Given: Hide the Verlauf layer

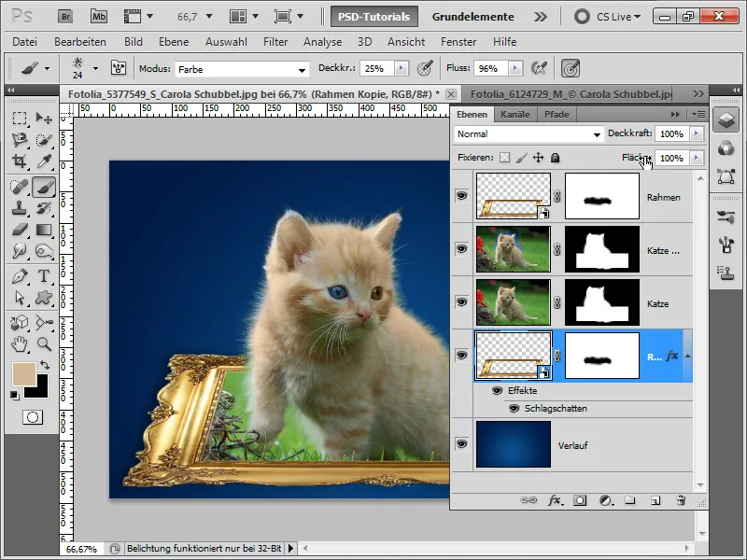Looking at the screenshot, I should pyautogui.click(x=461, y=444).
